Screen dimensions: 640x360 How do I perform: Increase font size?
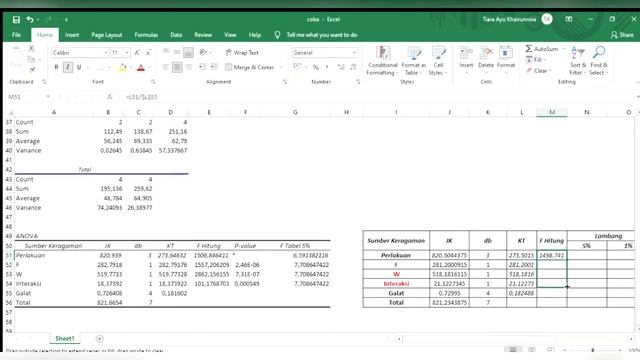coord(137,53)
